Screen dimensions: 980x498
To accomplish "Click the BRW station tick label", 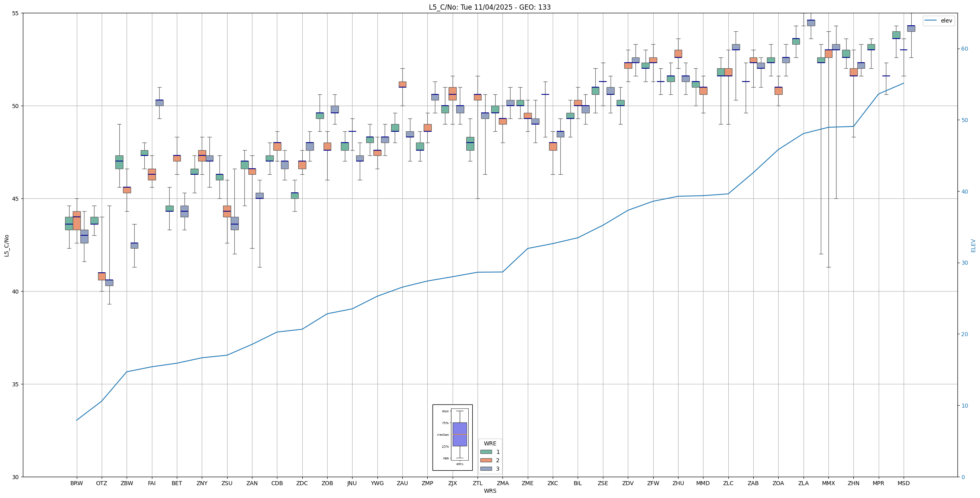I will tap(76, 483).
